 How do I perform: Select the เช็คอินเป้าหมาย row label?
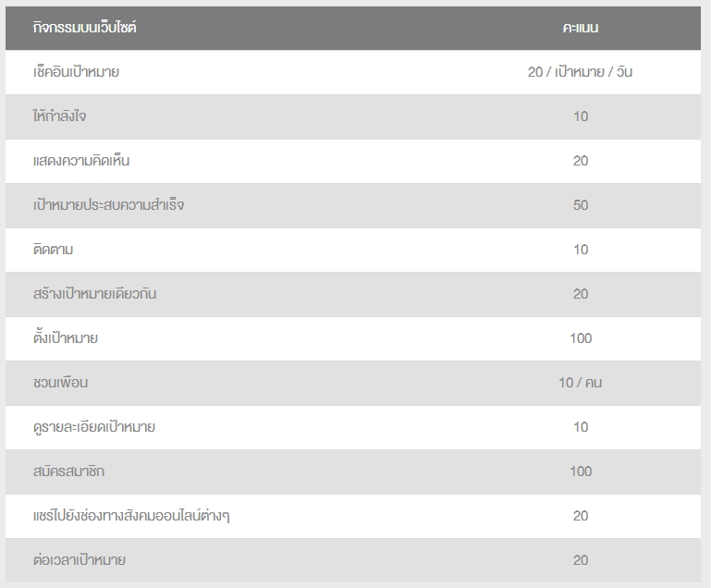[x=76, y=71]
